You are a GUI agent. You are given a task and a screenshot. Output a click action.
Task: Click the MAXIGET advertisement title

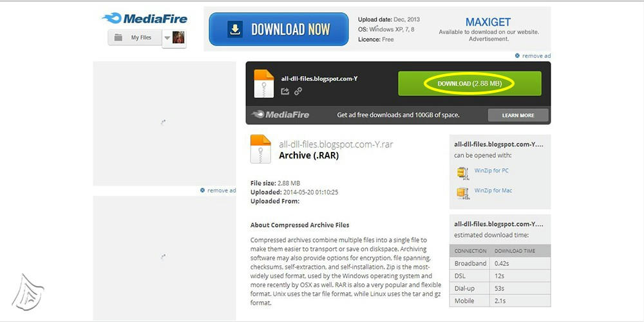pyautogui.click(x=488, y=22)
